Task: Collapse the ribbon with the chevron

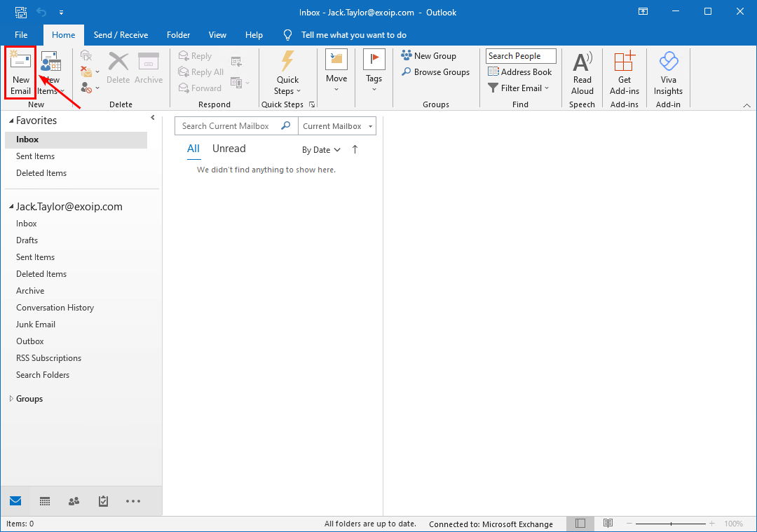Action: click(x=747, y=105)
